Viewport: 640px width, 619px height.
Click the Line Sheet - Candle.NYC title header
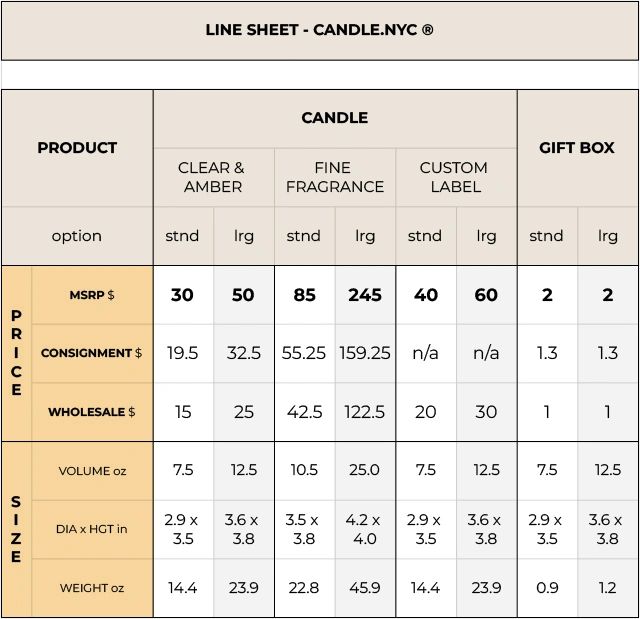click(320, 30)
